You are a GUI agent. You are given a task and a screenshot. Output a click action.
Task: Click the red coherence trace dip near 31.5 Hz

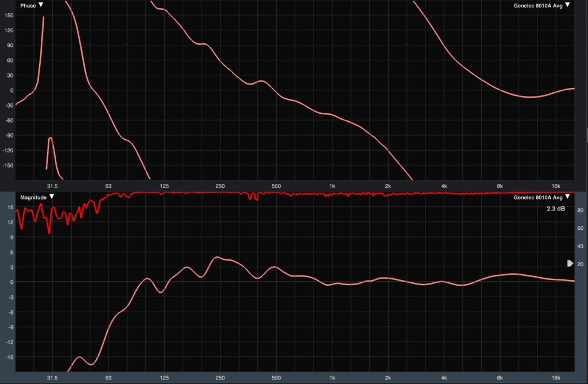(x=49, y=232)
